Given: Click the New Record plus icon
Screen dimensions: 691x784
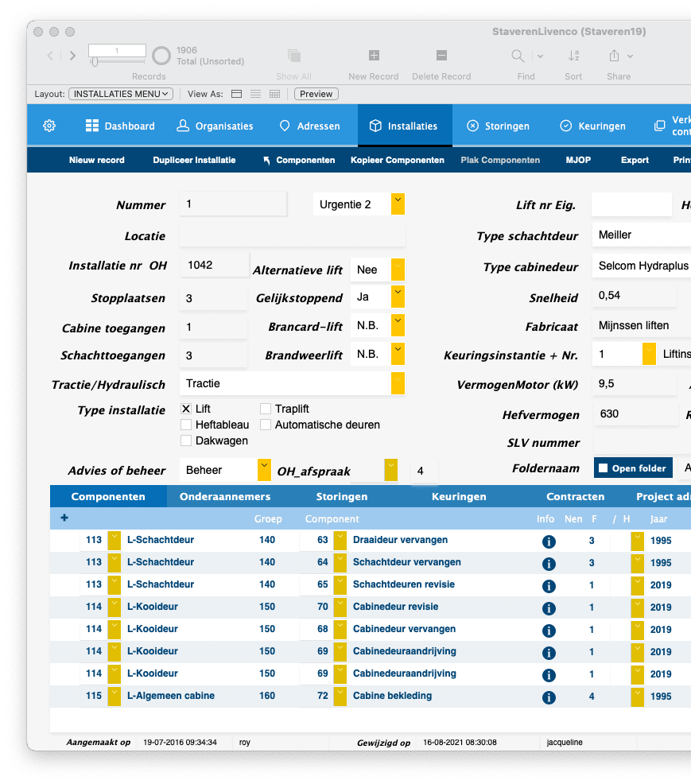Looking at the screenshot, I should tap(374, 55).
